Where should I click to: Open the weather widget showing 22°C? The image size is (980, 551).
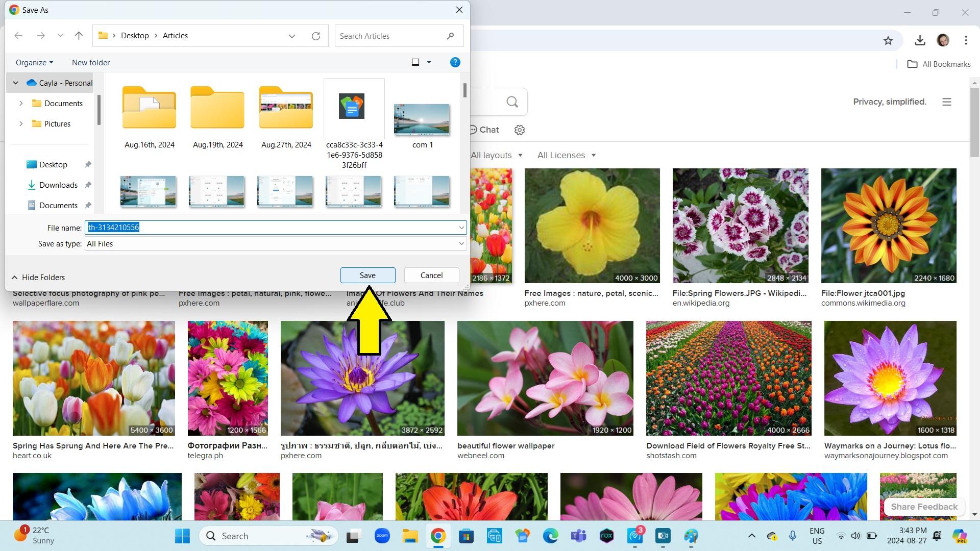click(35, 536)
